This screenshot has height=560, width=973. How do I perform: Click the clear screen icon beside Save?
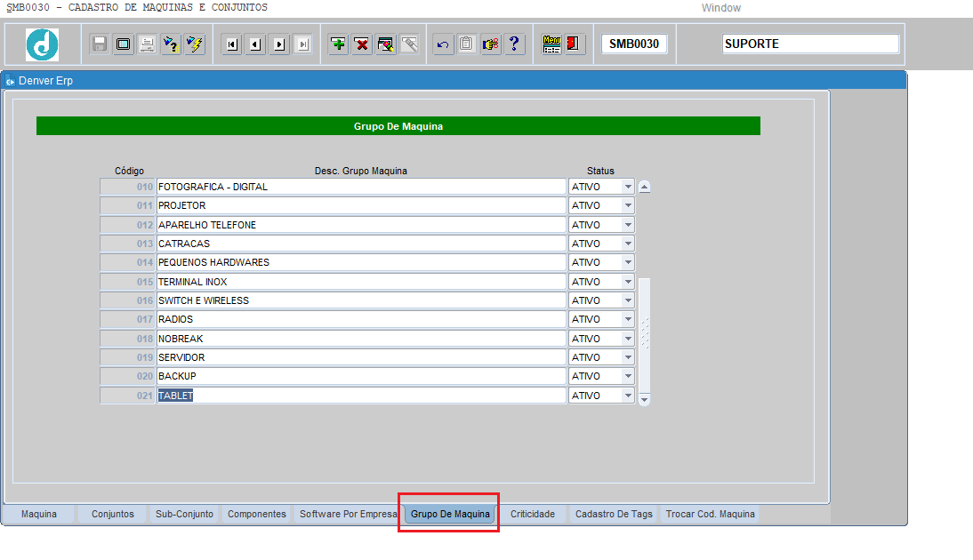124,44
